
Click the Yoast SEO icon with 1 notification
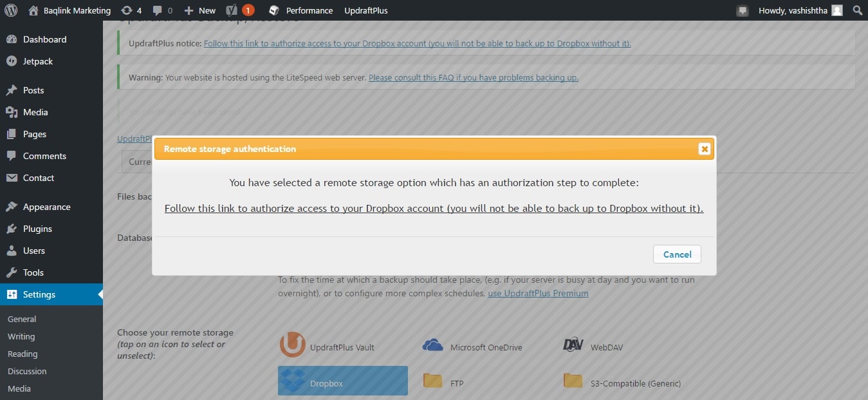(240, 10)
